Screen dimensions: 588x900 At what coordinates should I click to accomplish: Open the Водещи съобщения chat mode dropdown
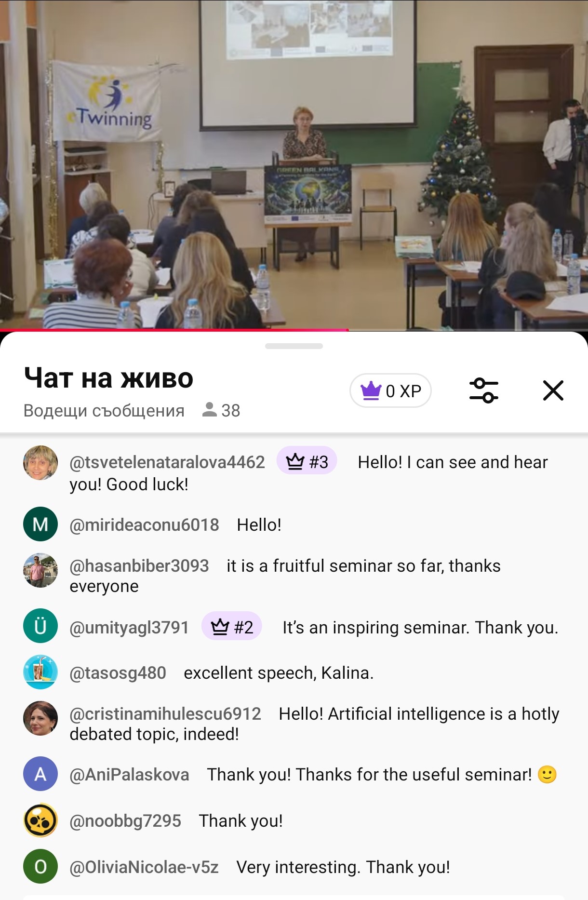coord(104,410)
